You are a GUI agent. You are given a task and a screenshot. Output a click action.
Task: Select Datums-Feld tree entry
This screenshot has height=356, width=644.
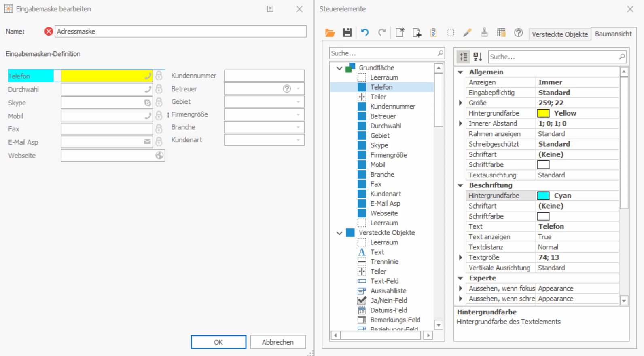388,310
